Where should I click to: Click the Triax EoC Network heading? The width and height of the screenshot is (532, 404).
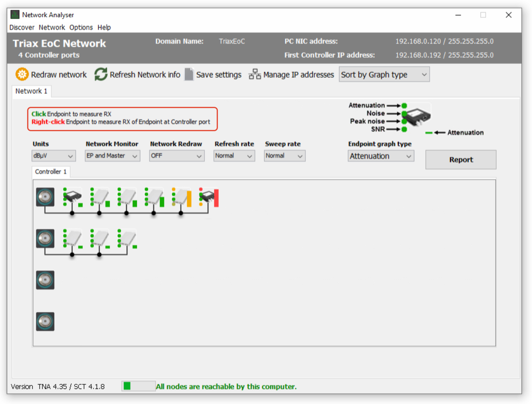(59, 43)
